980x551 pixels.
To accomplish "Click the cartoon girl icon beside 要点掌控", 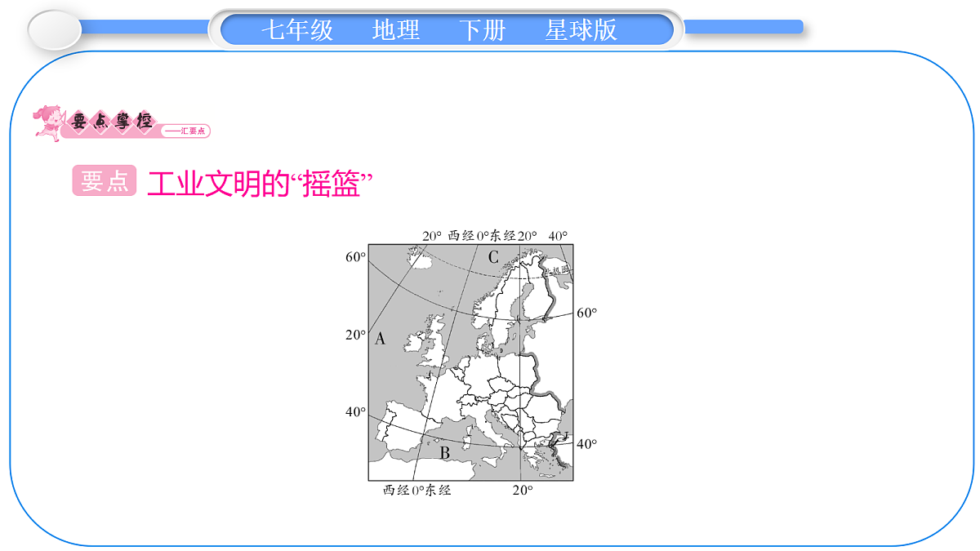I will click(x=48, y=122).
